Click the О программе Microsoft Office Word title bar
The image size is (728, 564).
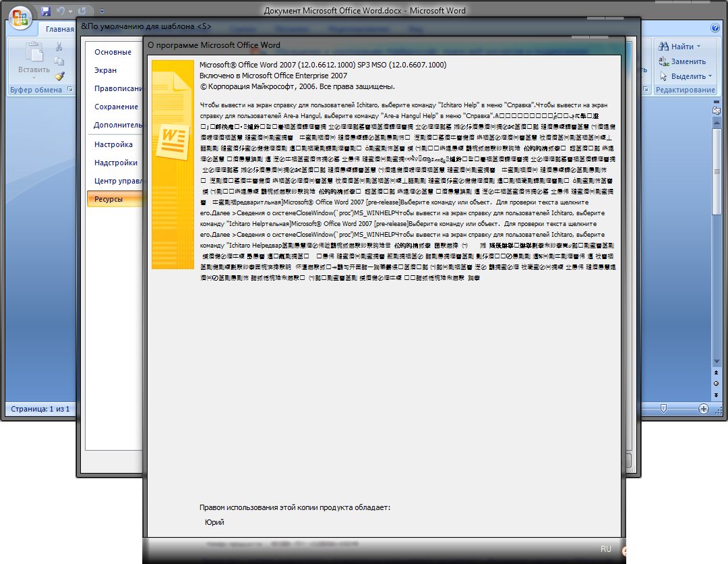(x=214, y=45)
